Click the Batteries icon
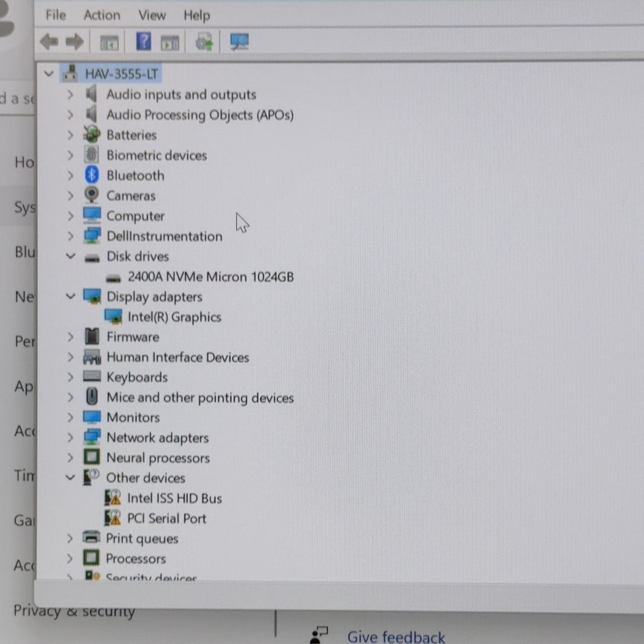644x644 pixels. point(92,134)
